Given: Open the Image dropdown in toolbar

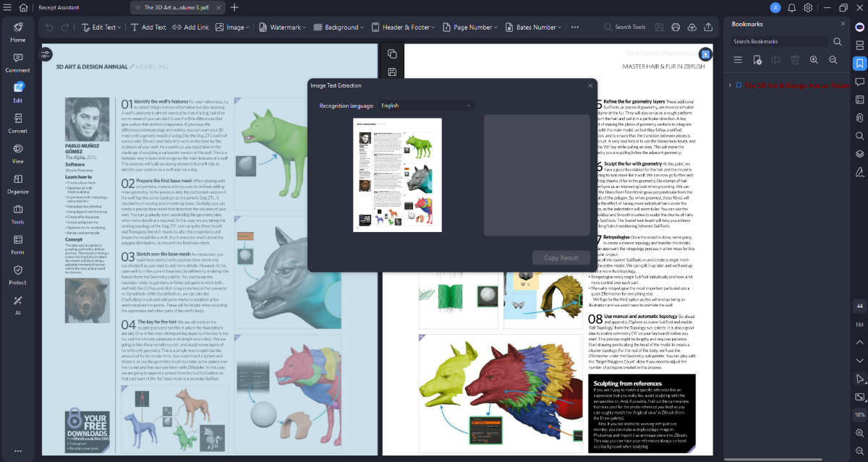Looking at the screenshot, I should coord(232,27).
